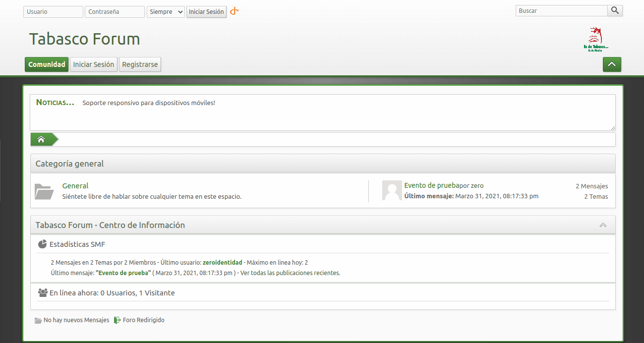Click the Tabasco logo image
The image size is (644, 343).
[x=595, y=39]
